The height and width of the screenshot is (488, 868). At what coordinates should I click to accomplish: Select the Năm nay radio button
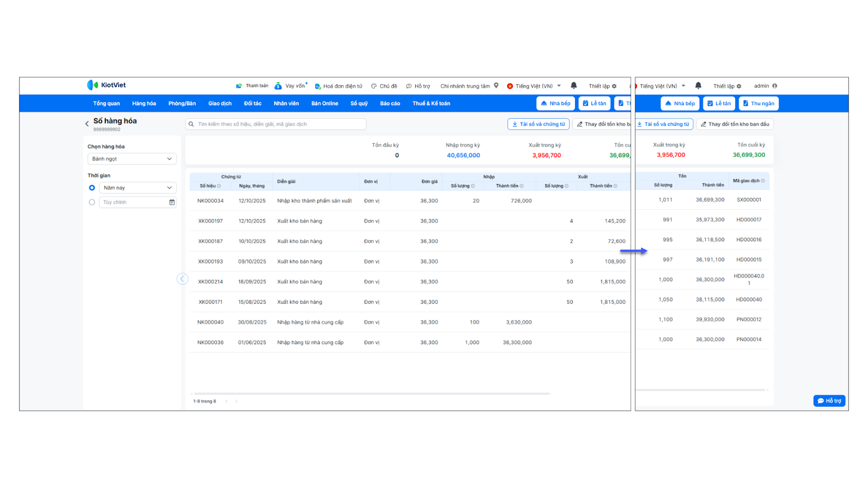pos(92,188)
